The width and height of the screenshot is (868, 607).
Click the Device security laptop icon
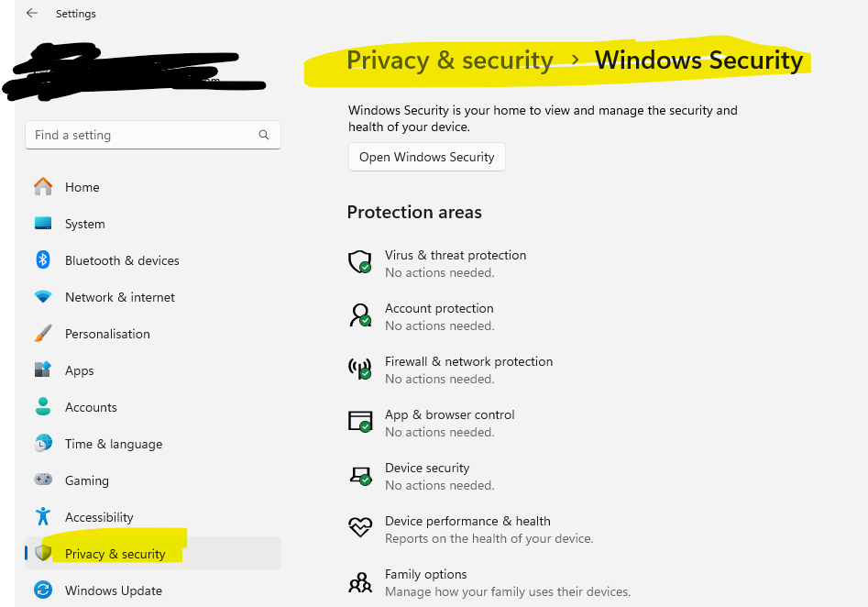pos(360,476)
